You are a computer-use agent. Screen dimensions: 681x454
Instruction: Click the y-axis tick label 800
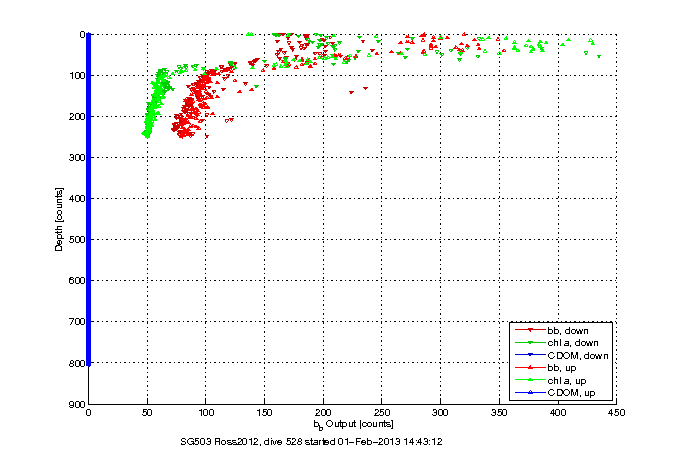pos(77,363)
